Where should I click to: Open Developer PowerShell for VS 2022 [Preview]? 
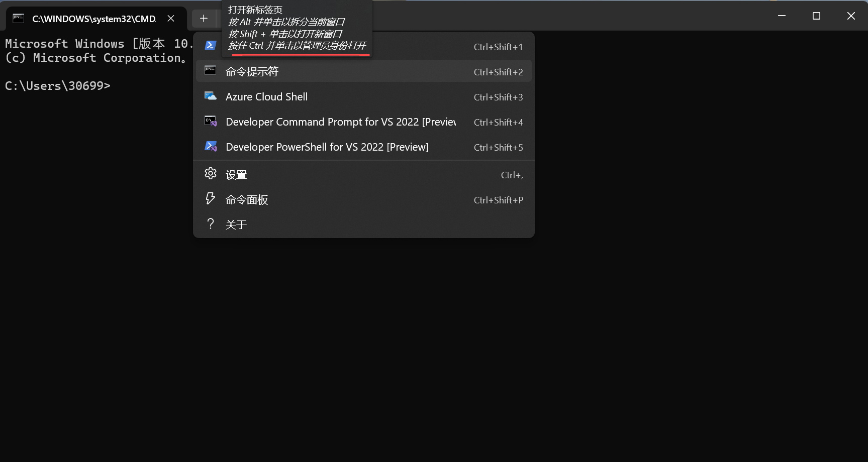click(364, 147)
